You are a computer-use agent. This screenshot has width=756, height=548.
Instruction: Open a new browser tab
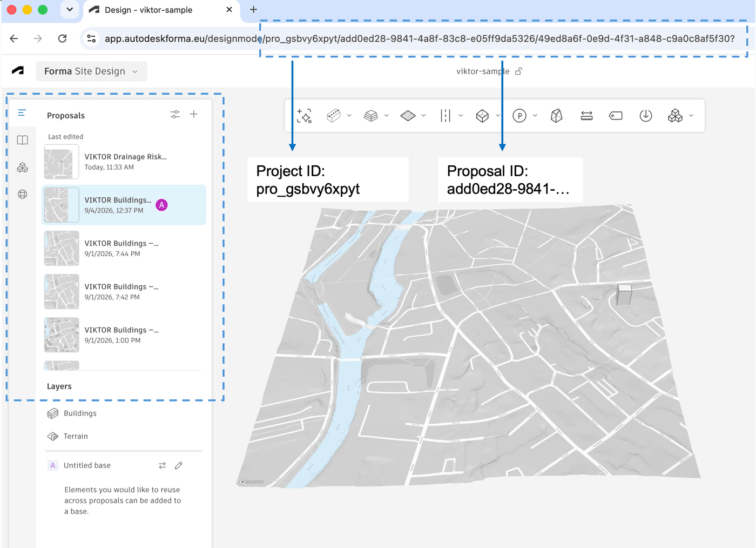coord(253,9)
